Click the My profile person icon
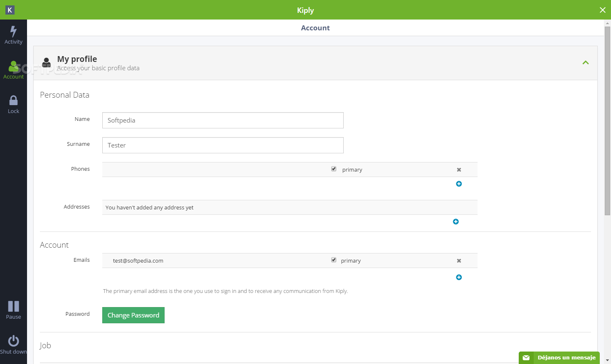The width and height of the screenshot is (611, 364). [47, 62]
